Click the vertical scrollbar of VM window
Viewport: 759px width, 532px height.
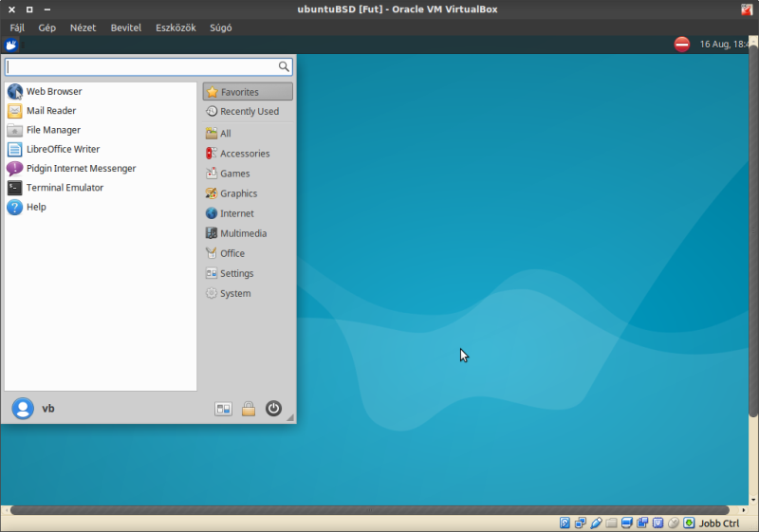click(753, 231)
